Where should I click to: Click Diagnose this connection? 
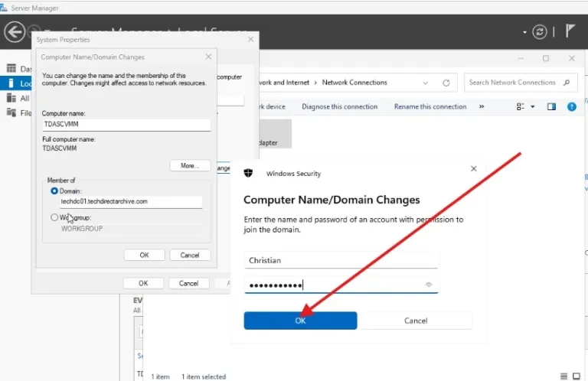click(x=340, y=107)
